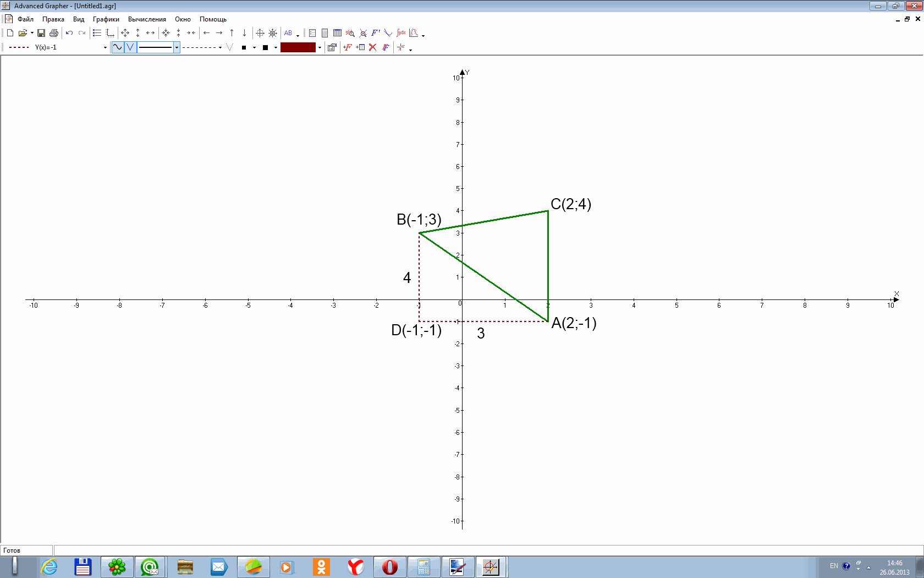The image size is (924, 578).
Task: Expand the Y(x)=-1 graph selector dropdown
Action: pos(105,47)
